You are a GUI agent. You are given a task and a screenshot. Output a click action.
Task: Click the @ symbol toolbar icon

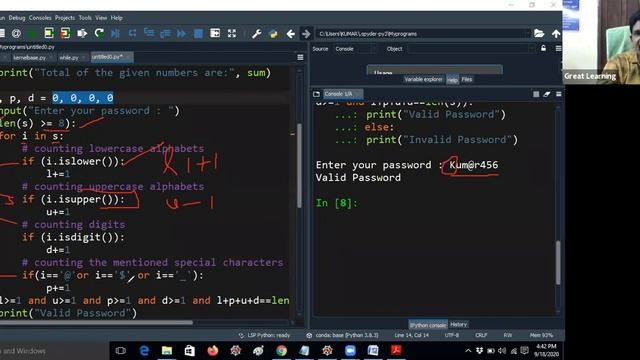(x=16, y=33)
